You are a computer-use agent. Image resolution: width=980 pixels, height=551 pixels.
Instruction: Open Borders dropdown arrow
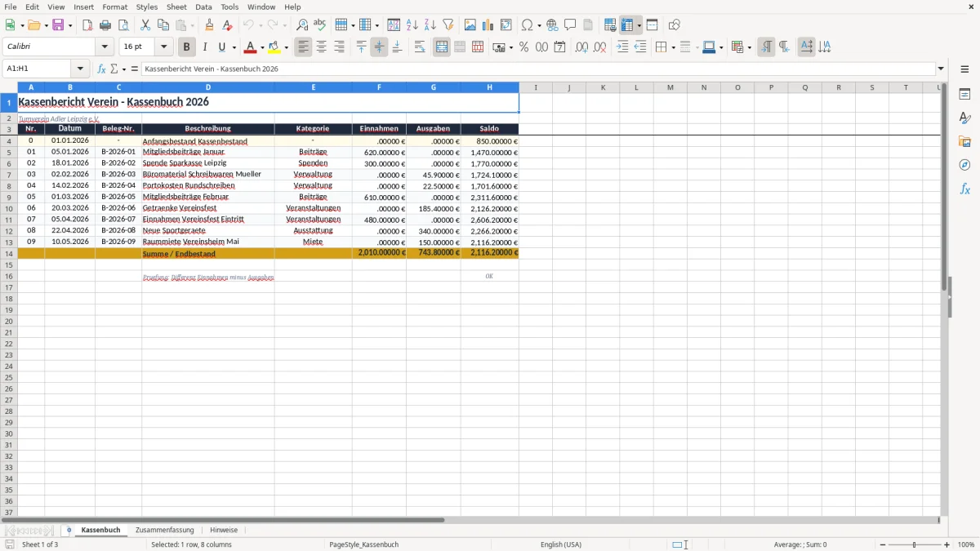(x=673, y=48)
